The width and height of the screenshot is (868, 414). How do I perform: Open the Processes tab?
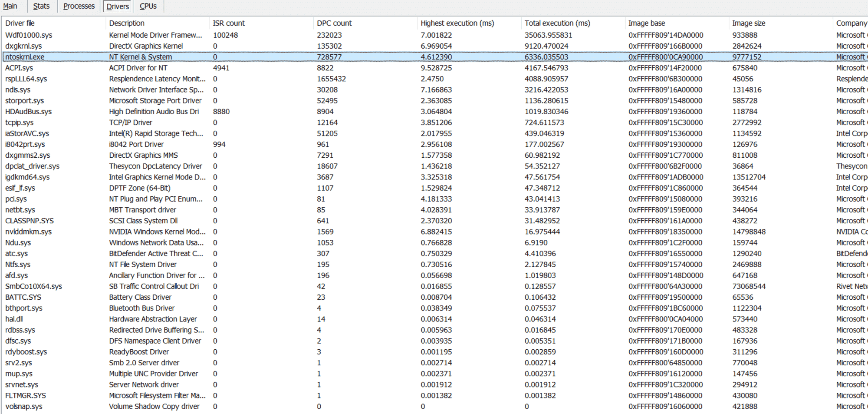coord(79,6)
